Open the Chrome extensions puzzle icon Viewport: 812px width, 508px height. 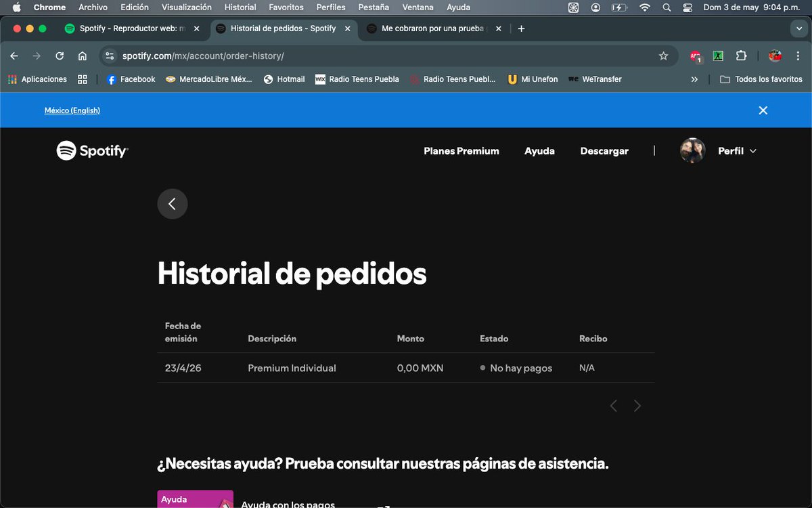(x=741, y=56)
